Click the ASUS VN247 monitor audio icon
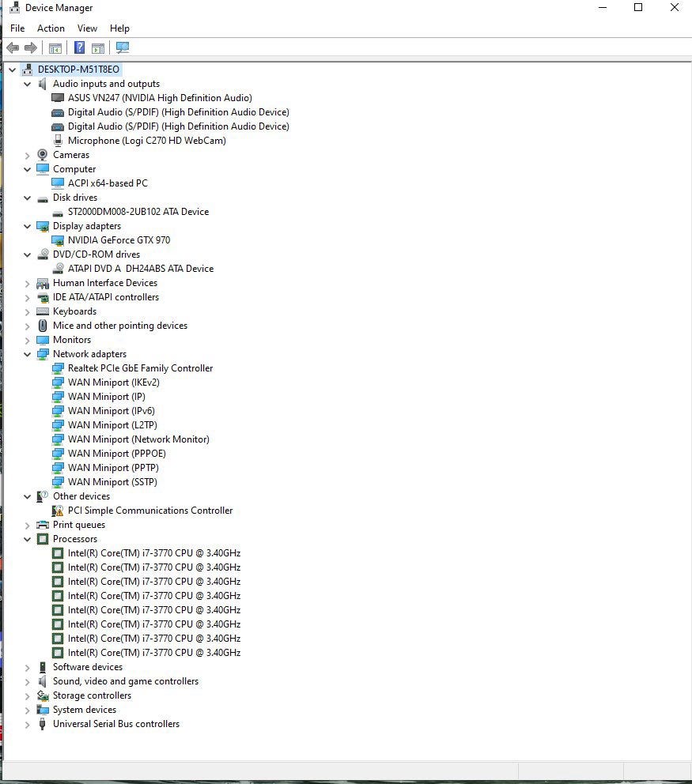This screenshot has height=784, width=692. 58,98
